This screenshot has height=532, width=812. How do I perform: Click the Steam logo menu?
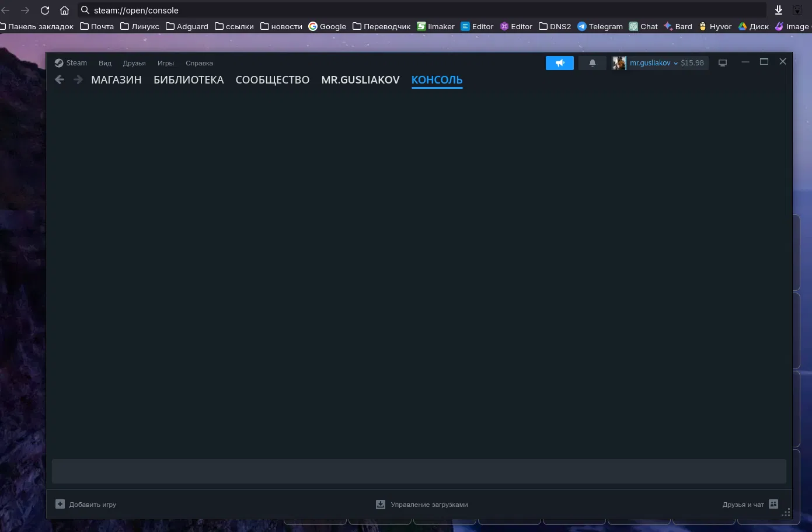pos(71,63)
